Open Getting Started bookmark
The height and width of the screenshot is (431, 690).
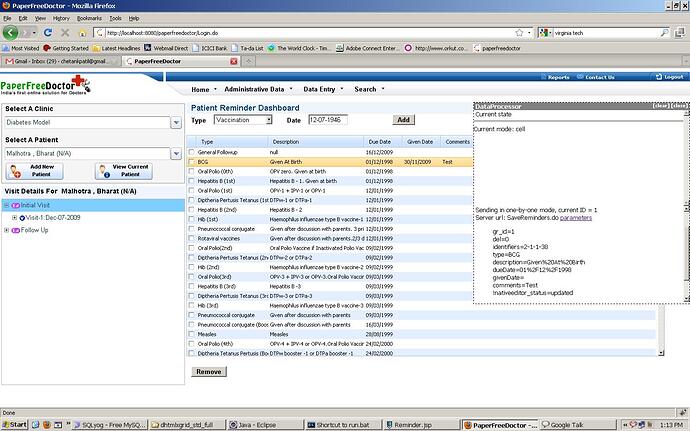point(66,48)
